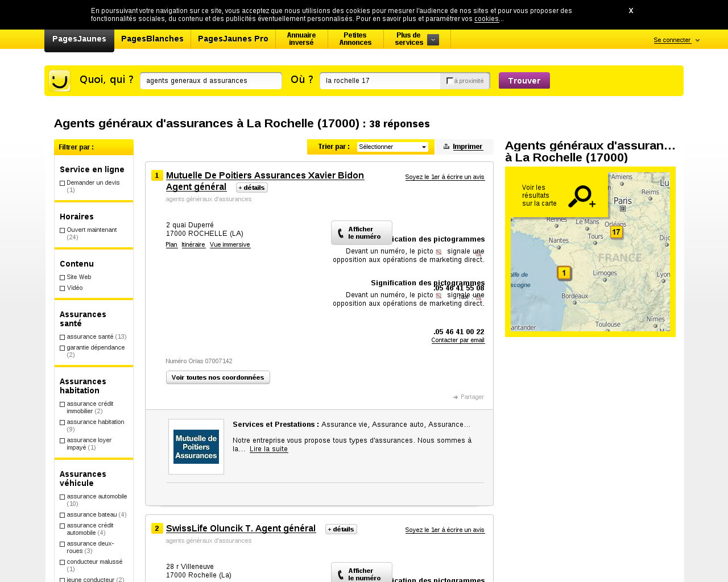Check assurance deux-roues filter
Screen dimensions: 728x582
pyautogui.click(x=63, y=544)
